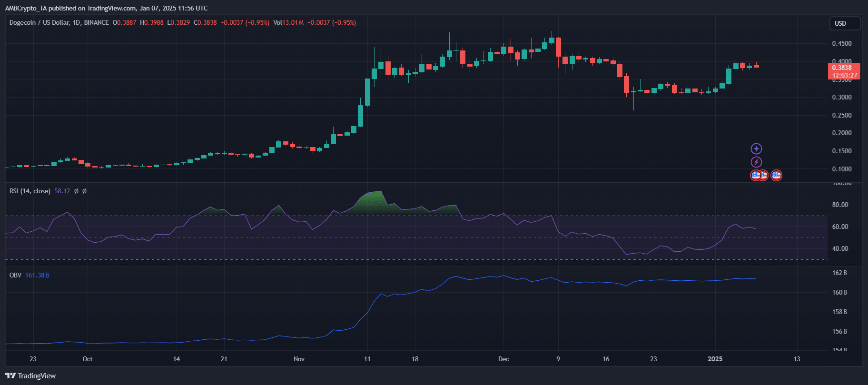Click the OBV indicator label

[15, 275]
